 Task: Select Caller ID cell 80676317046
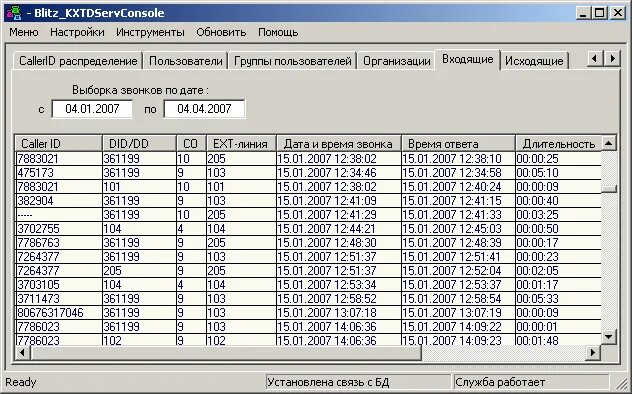(x=58, y=313)
